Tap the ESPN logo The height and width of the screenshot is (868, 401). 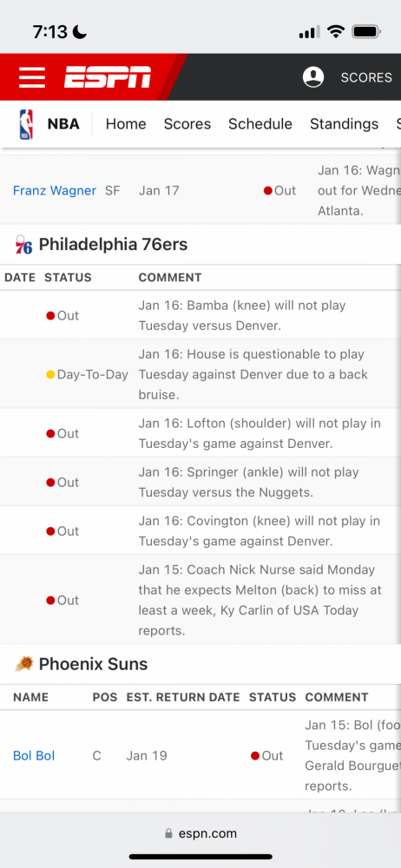coord(107,77)
